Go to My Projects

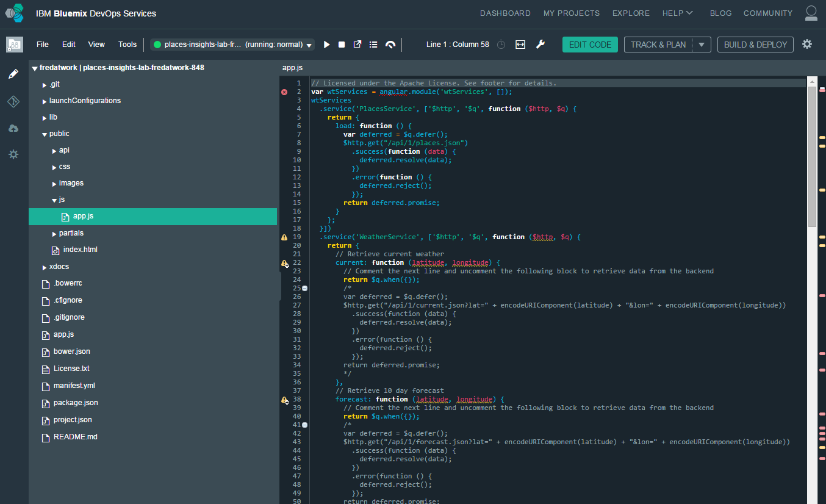(572, 13)
